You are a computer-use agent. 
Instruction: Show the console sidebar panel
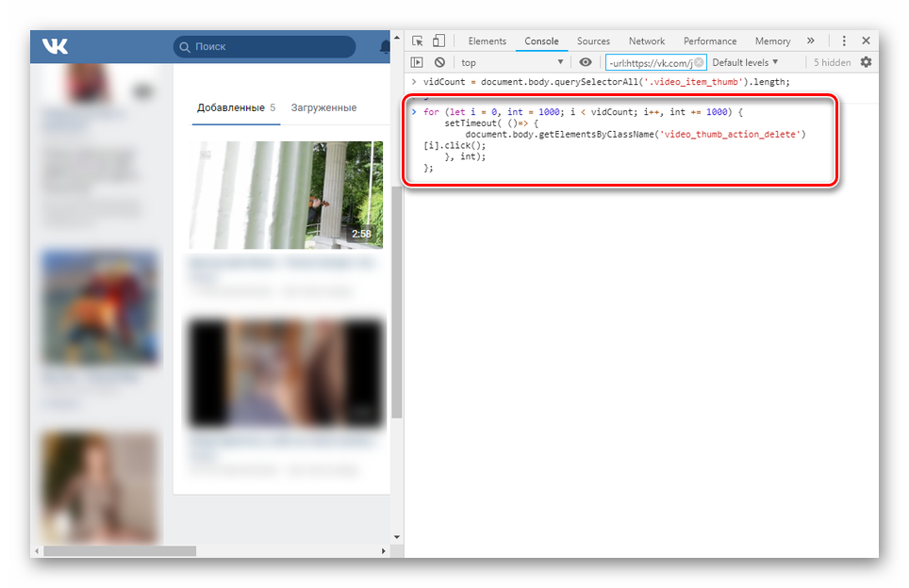click(418, 62)
